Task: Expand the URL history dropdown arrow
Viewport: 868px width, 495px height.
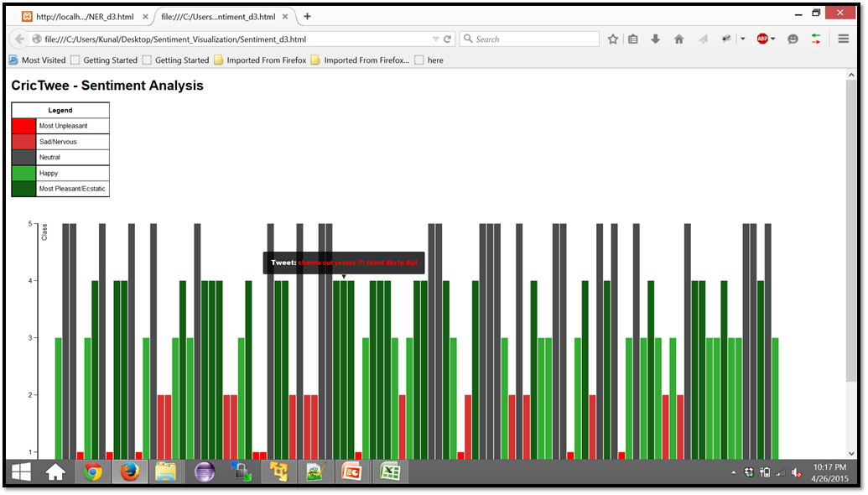Action: [x=435, y=39]
